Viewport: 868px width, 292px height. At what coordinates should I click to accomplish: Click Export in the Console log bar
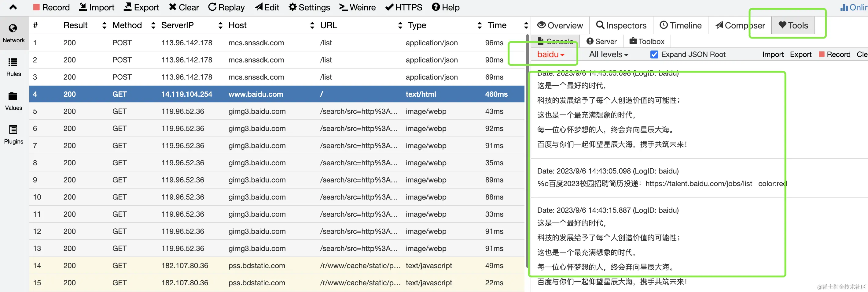click(x=801, y=54)
